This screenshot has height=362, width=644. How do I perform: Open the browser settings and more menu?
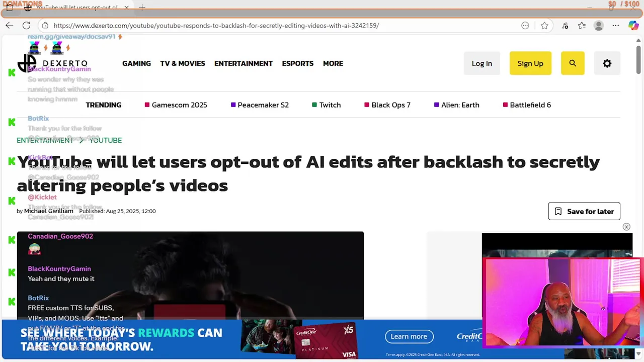(x=616, y=25)
